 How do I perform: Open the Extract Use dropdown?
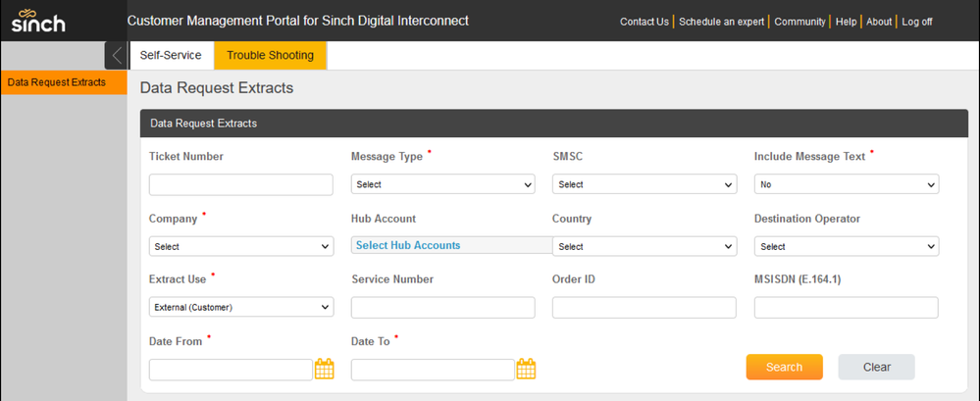tap(241, 307)
